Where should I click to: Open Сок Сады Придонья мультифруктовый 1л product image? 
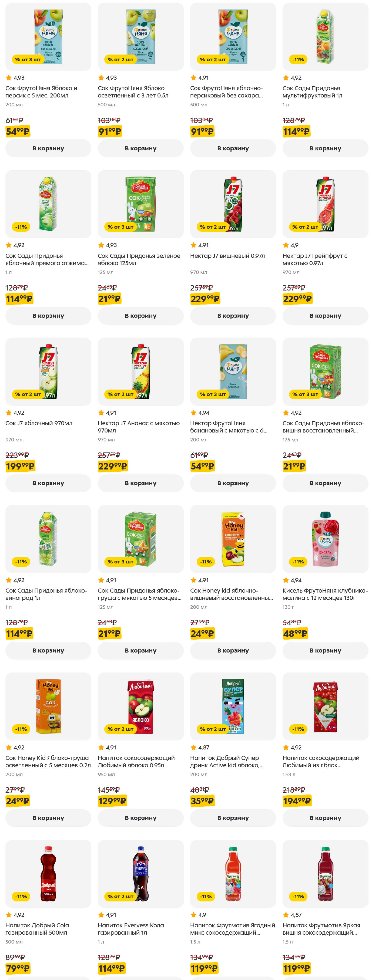[x=325, y=37]
